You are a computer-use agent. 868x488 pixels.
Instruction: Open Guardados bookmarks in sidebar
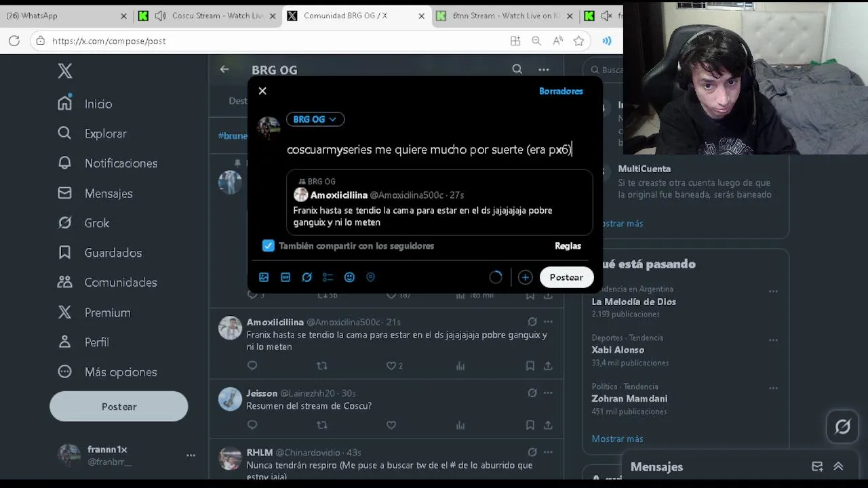tap(100, 253)
